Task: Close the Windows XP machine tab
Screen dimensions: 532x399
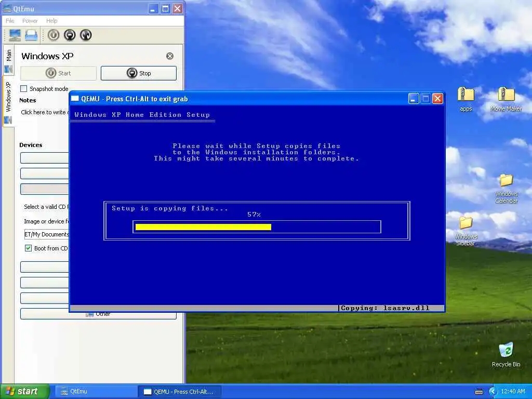Action: point(170,56)
